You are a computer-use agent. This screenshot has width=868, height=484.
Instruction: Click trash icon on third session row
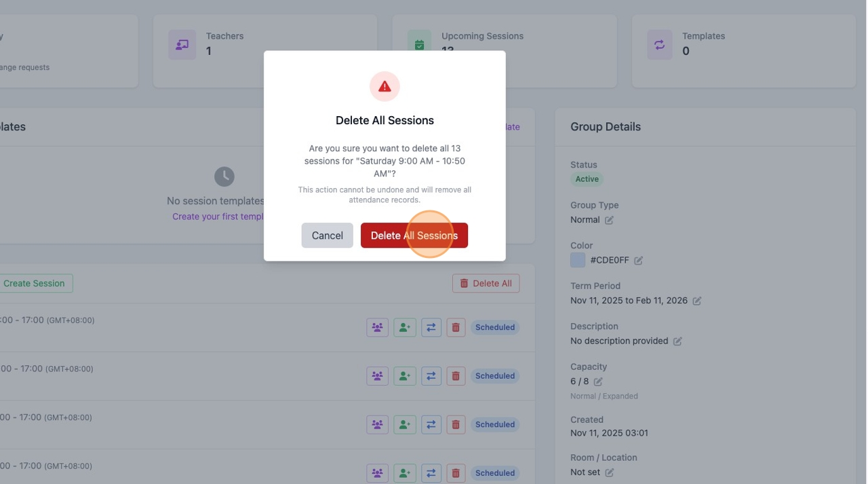click(456, 425)
